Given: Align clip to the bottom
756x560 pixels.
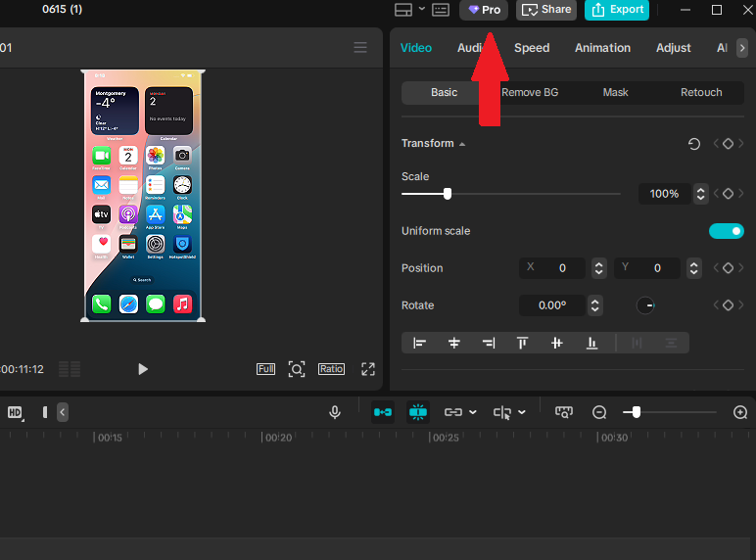Looking at the screenshot, I should tap(591, 343).
